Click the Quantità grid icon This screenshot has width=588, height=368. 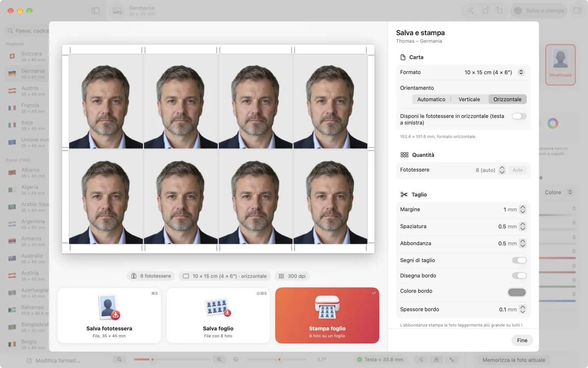point(404,155)
